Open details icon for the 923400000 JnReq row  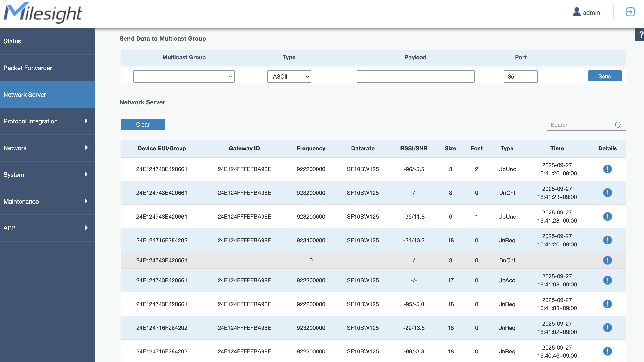[x=607, y=240]
